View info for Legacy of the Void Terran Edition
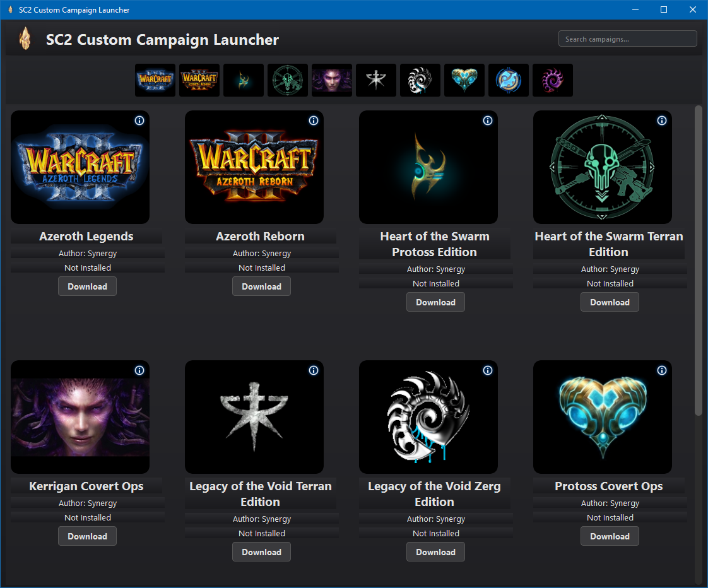 314,370
